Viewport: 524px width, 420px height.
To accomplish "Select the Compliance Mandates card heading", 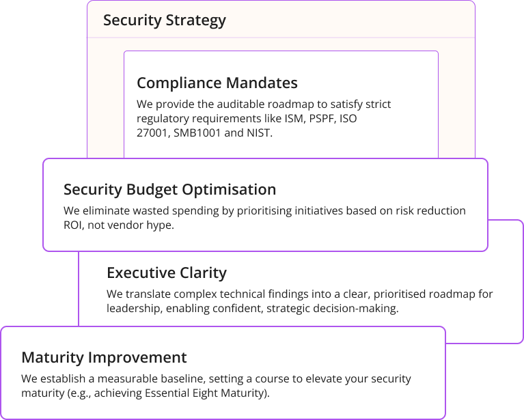I will 217,83.
